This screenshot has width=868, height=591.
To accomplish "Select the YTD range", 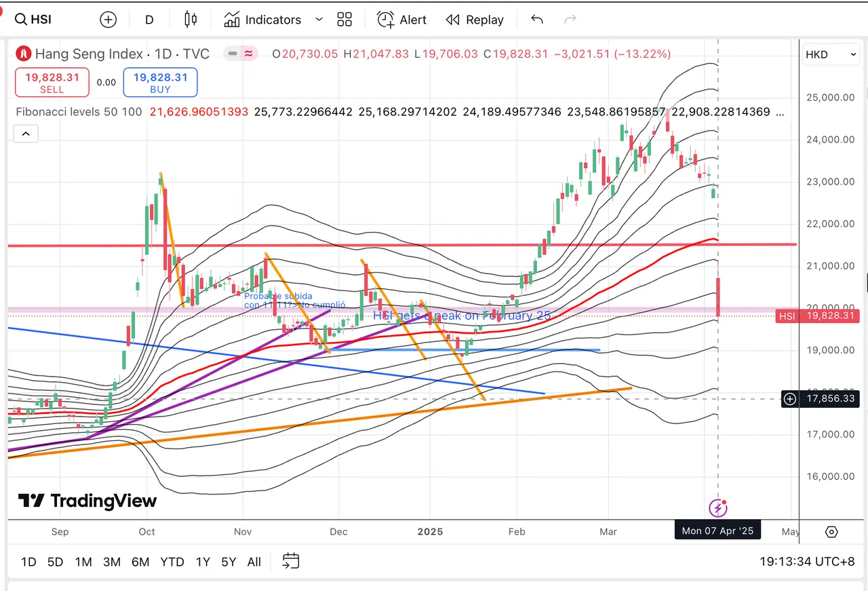I will (172, 562).
